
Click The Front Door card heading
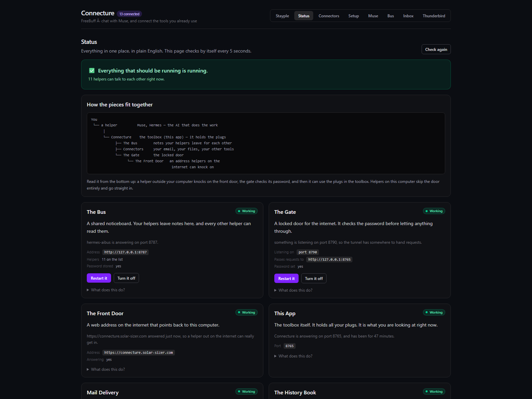(105, 314)
